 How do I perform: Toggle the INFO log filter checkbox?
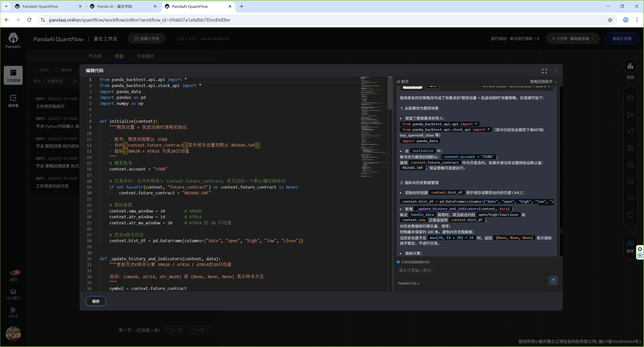[x=36, y=70]
